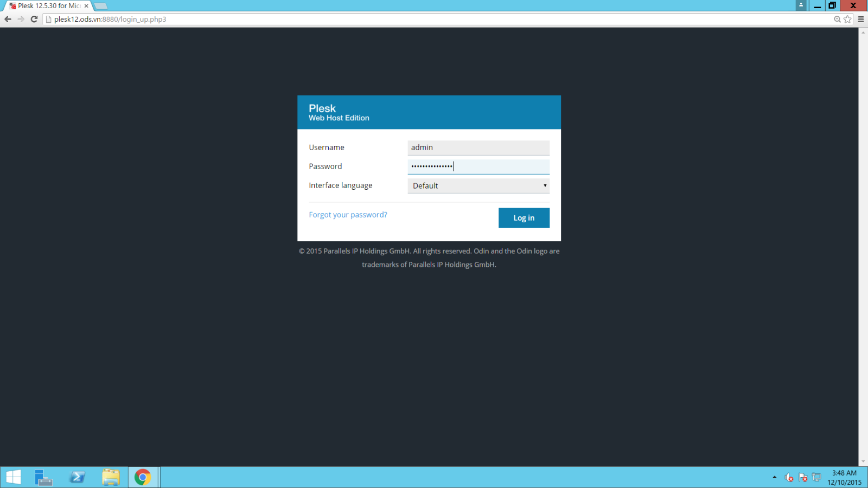Open a new browser tab
868x488 pixels.
(x=101, y=6)
